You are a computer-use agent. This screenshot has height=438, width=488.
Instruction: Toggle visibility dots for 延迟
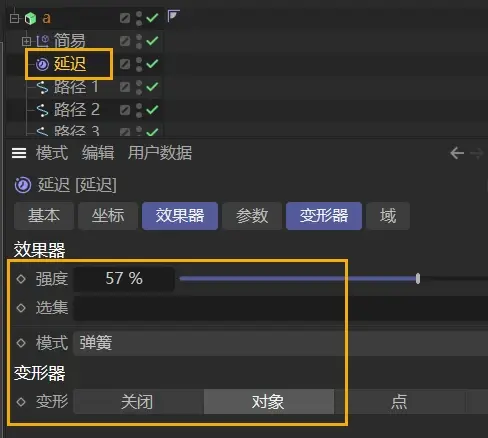click(x=139, y=64)
